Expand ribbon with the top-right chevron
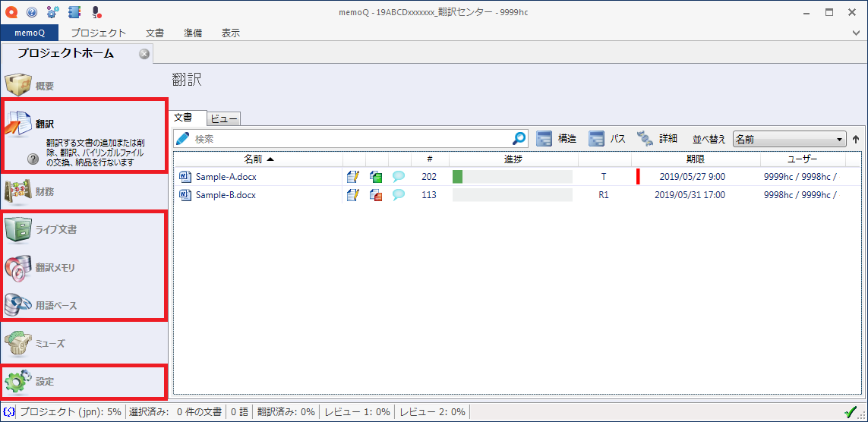The image size is (868, 422). (x=856, y=33)
